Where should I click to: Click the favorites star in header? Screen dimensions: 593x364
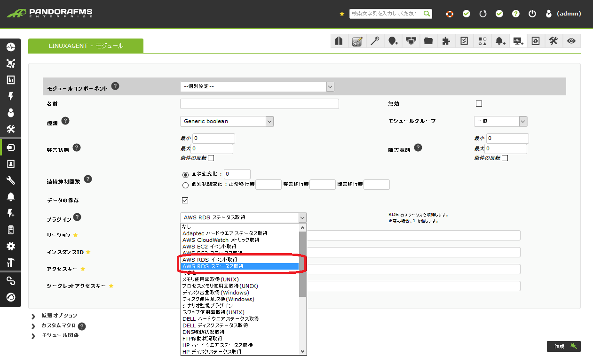342,14
